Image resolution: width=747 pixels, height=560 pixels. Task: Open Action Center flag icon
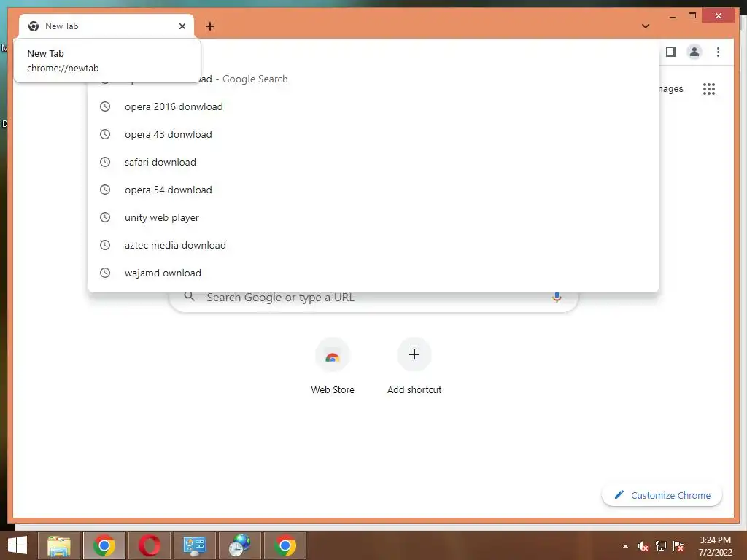pyautogui.click(x=678, y=546)
